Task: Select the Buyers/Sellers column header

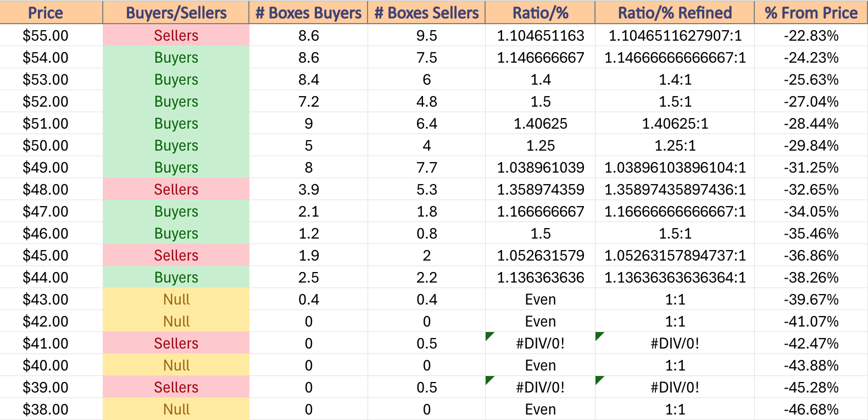Action: coord(176,12)
